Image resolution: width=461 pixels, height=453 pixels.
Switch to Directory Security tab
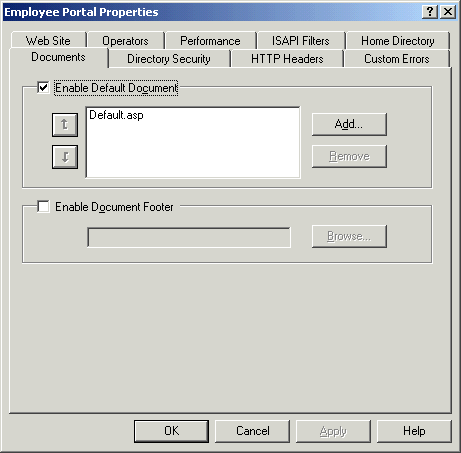(x=169, y=59)
